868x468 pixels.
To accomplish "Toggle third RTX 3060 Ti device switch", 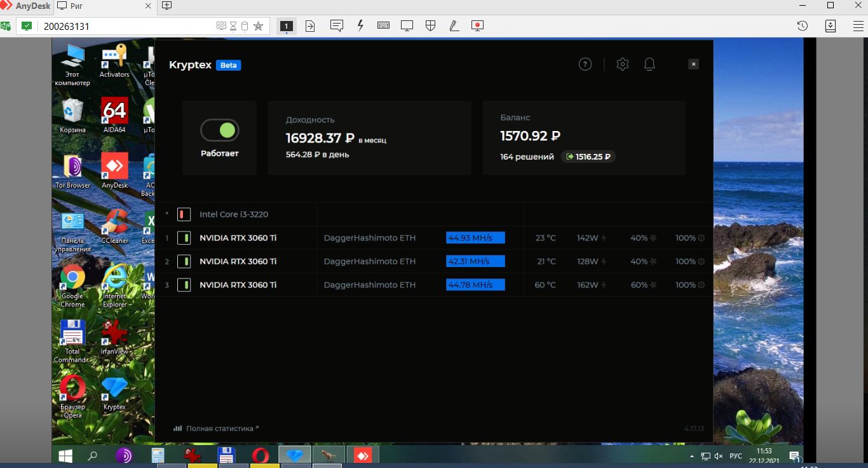I will [x=184, y=285].
